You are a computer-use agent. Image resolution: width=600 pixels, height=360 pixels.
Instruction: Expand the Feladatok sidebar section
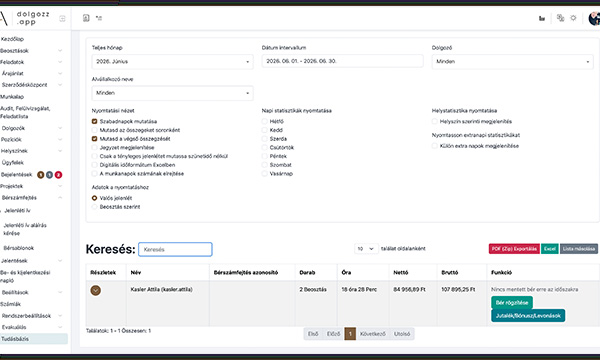(60, 62)
